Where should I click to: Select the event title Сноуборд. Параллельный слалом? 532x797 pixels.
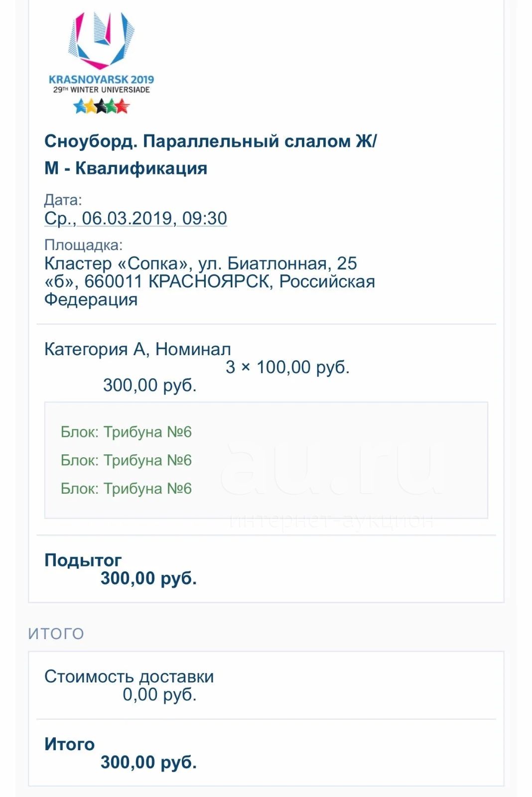coord(210,154)
